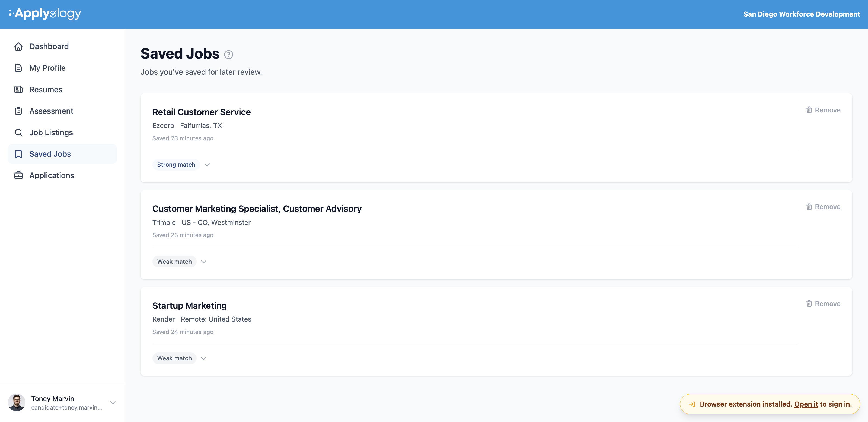Click trash icon for Customer Marketing Specialist
The height and width of the screenshot is (422, 868).
pyautogui.click(x=809, y=207)
